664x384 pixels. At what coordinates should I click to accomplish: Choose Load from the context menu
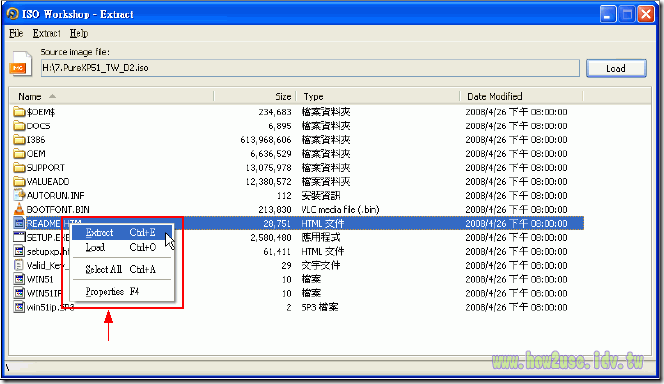tap(122, 247)
